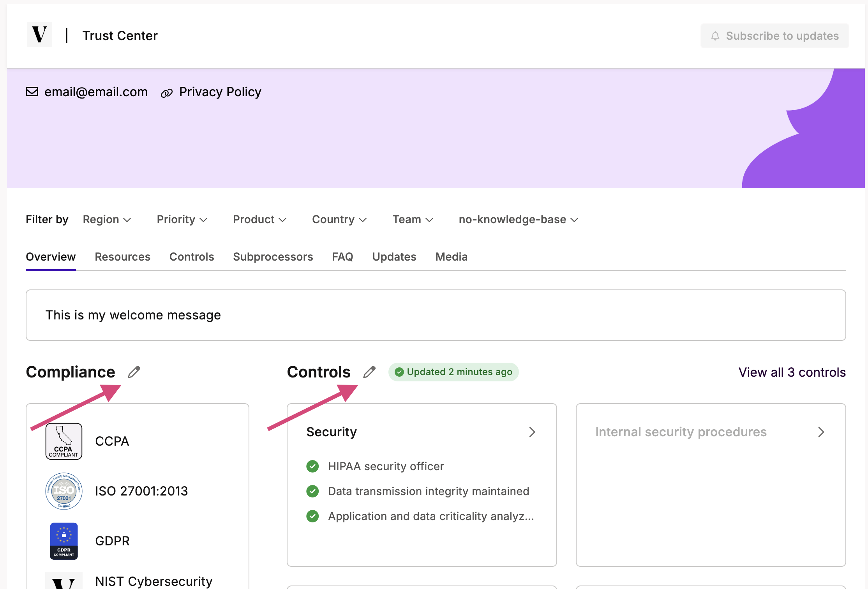Viewport: 868px width, 589px height.
Task: Click the green check in Updated badge
Action: click(x=399, y=372)
